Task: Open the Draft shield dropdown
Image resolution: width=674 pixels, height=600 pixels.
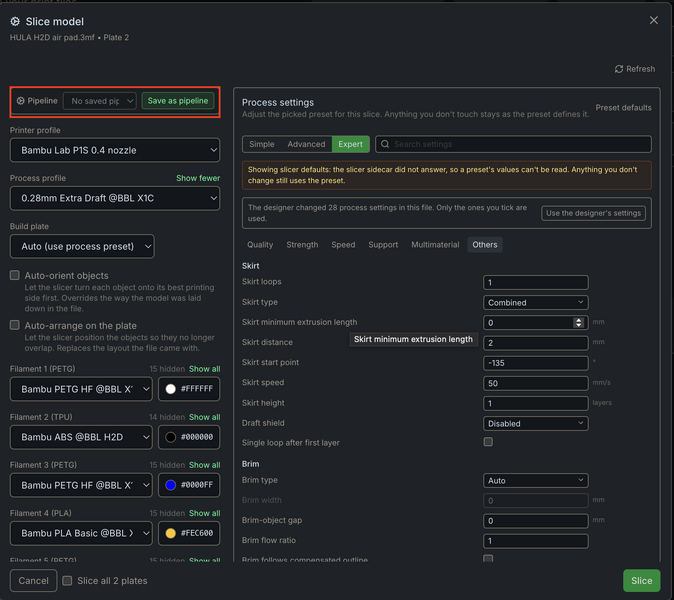Action: [536, 423]
